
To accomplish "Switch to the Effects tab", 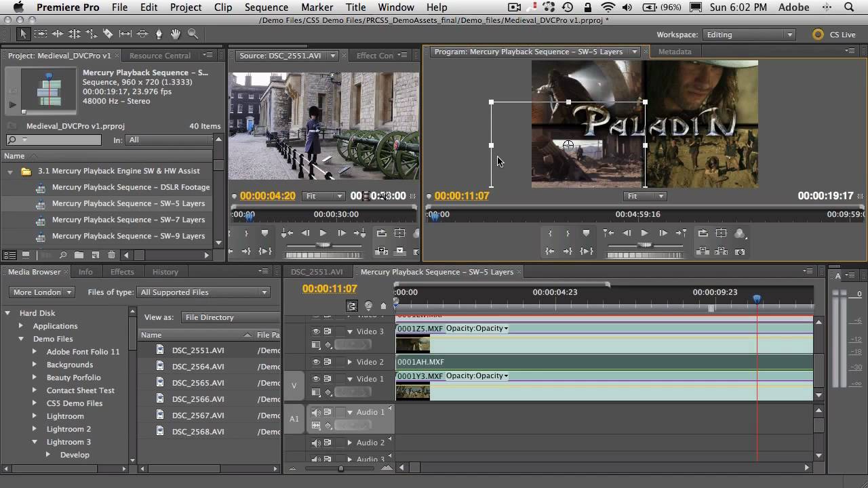I will coord(122,272).
